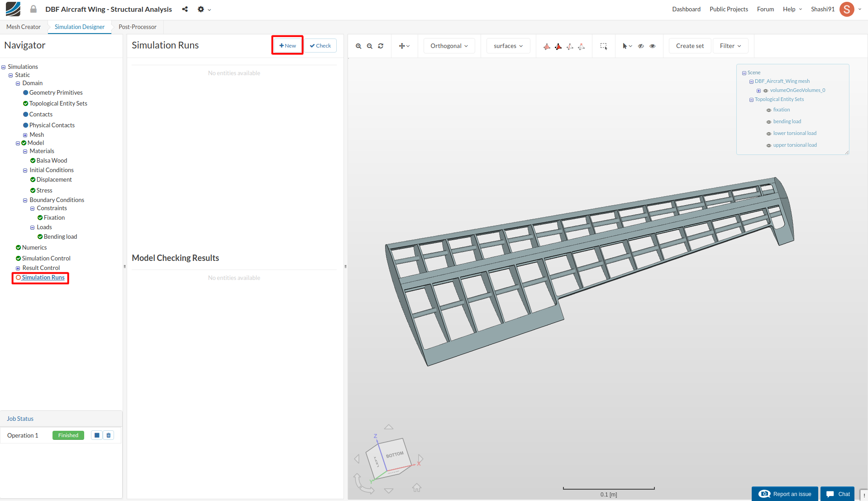The image size is (868, 501).
Task: Go to the Dashboard
Action: coord(686,9)
